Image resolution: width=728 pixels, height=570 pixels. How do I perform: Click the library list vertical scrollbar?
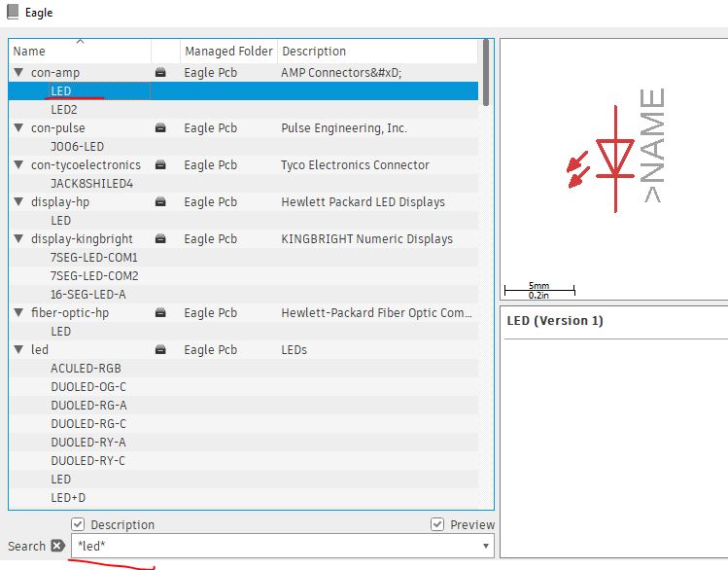point(486,73)
